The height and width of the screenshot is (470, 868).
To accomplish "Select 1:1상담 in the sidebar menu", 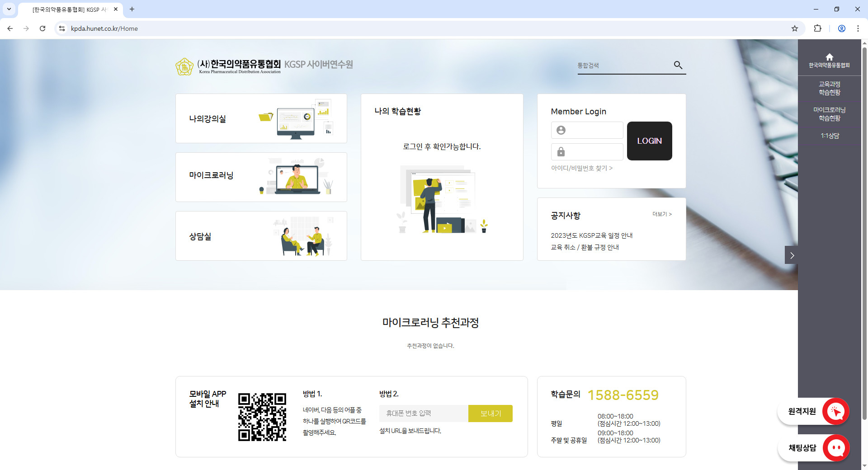I will (829, 136).
